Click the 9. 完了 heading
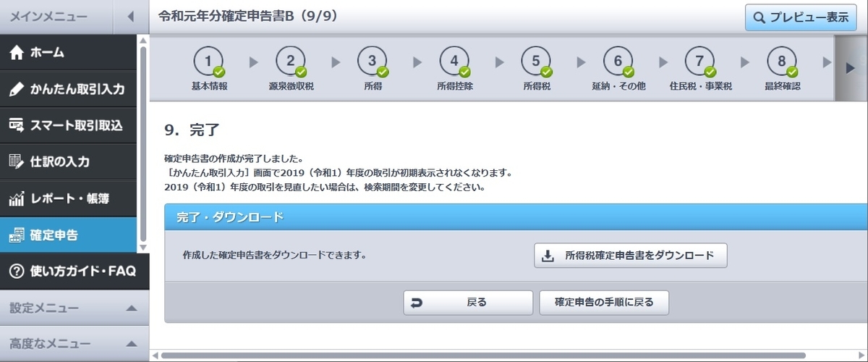The image size is (868, 362). point(192,131)
